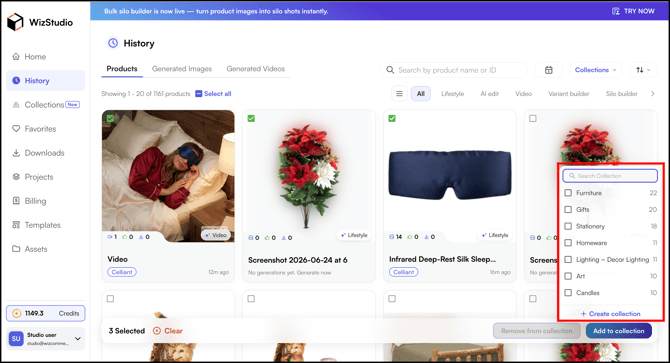This screenshot has height=363, width=670.
Task: Click the Celliant tag on Video card
Action: pos(122,272)
